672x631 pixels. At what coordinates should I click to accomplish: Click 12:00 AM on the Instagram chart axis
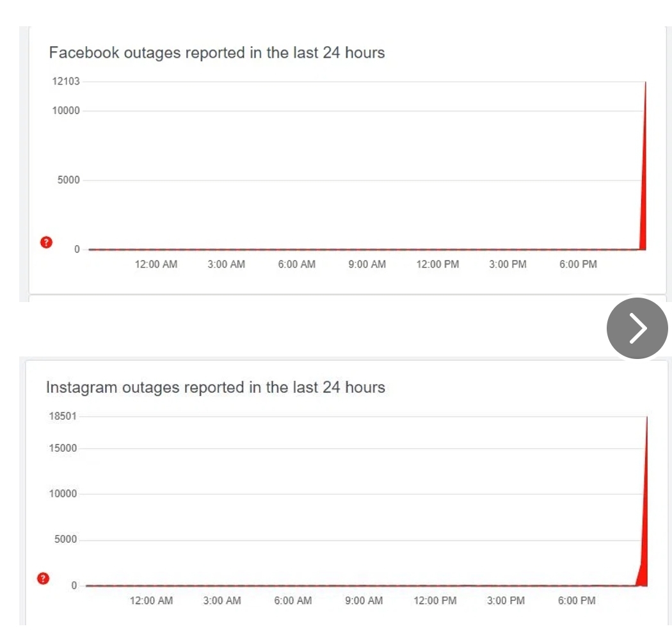coord(151,600)
